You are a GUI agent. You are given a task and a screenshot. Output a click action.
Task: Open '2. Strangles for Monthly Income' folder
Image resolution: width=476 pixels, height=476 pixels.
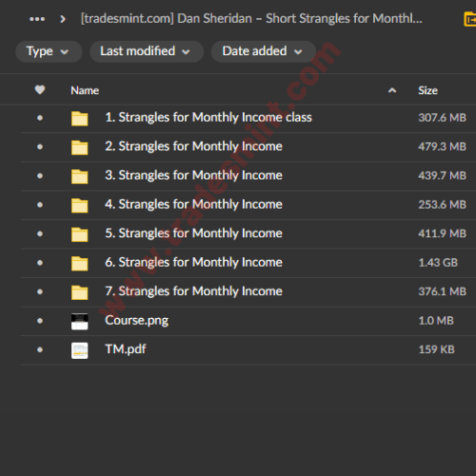click(x=193, y=147)
